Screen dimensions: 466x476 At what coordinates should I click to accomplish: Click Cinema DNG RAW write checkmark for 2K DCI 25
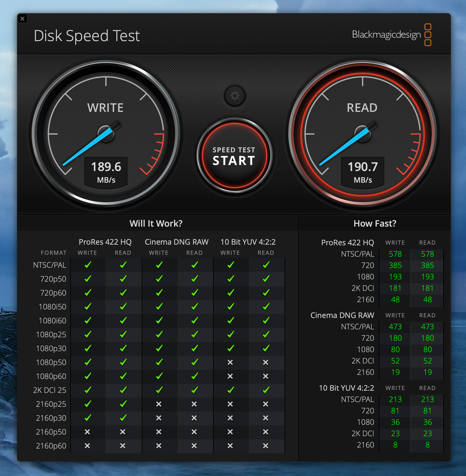coord(159,390)
